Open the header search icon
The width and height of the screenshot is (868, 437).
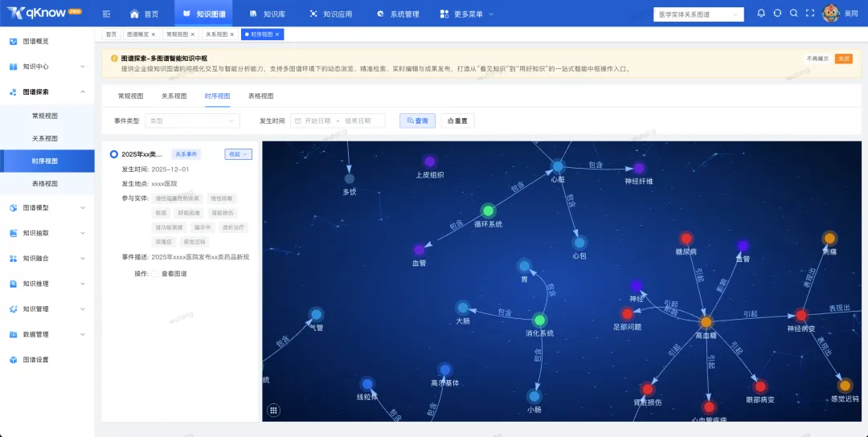[x=793, y=14]
